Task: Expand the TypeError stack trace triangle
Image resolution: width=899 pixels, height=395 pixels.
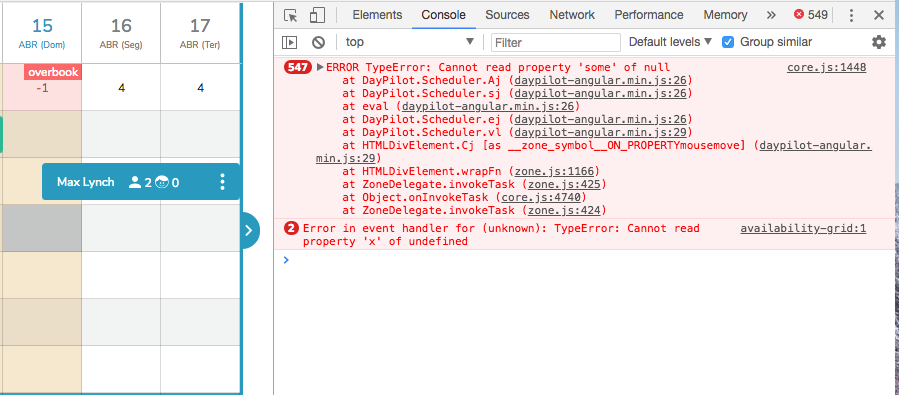Action: point(320,67)
